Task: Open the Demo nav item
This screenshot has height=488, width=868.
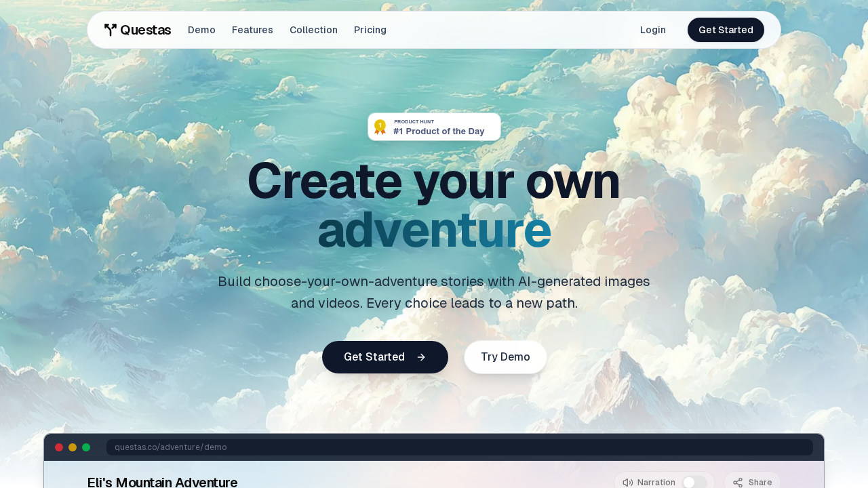Action: pyautogui.click(x=201, y=30)
